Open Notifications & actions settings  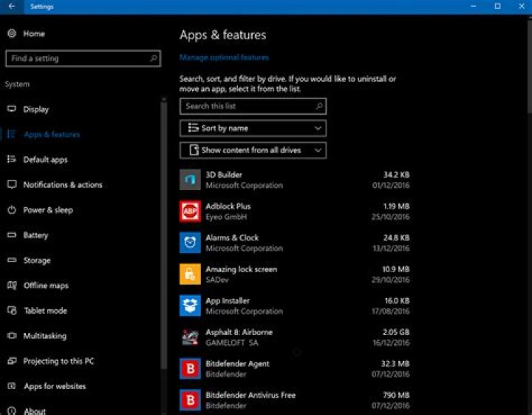[x=63, y=185]
